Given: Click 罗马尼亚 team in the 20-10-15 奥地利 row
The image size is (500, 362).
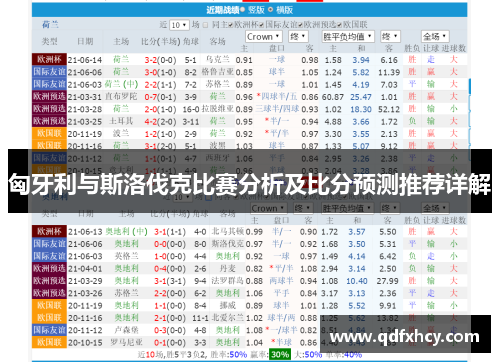Looking at the screenshot, I should coord(126,343).
